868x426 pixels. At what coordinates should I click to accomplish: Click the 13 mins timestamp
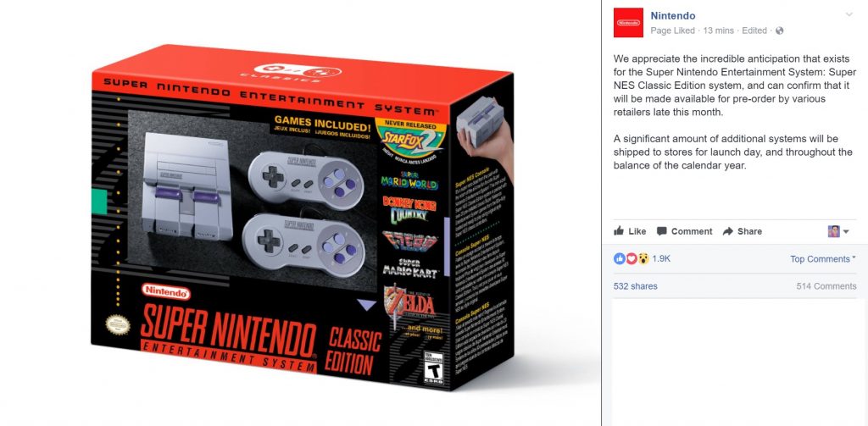pyautogui.click(x=718, y=31)
